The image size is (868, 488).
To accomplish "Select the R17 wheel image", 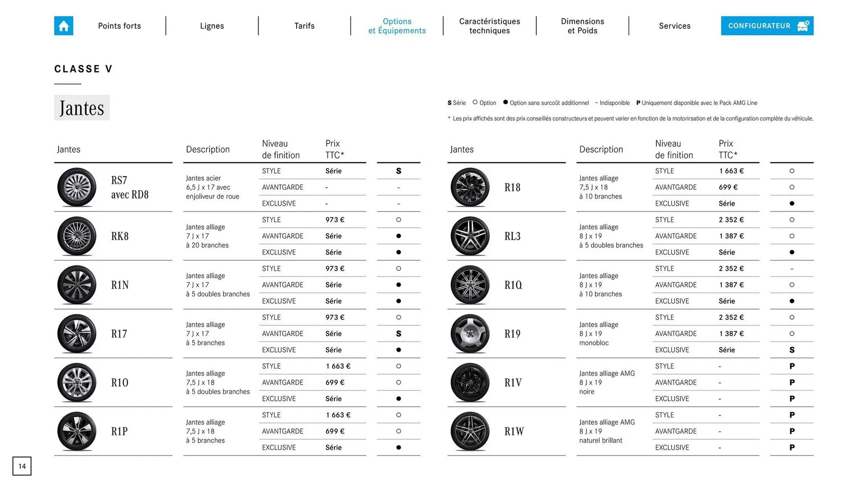I will tap(76, 333).
